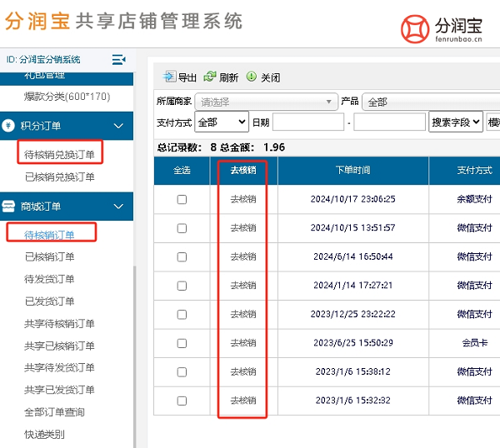500x448 pixels.
Task: Collapse the 商城订单 section chevron
Action: [118, 206]
